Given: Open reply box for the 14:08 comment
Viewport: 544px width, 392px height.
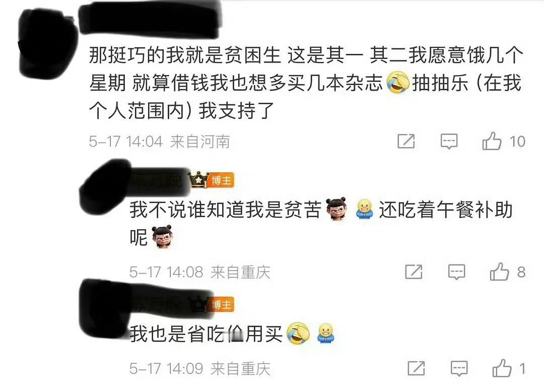Looking at the screenshot, I should (x=456, y=272).
